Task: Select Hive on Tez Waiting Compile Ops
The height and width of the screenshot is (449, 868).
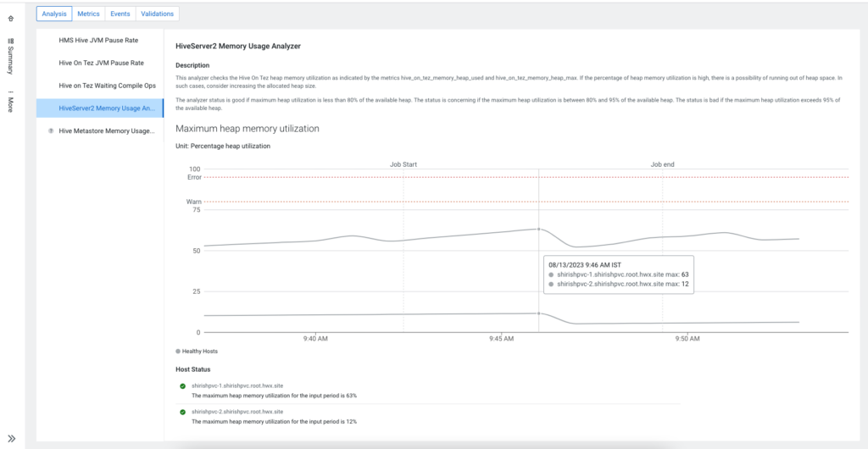Action: [x=107, y=86]
